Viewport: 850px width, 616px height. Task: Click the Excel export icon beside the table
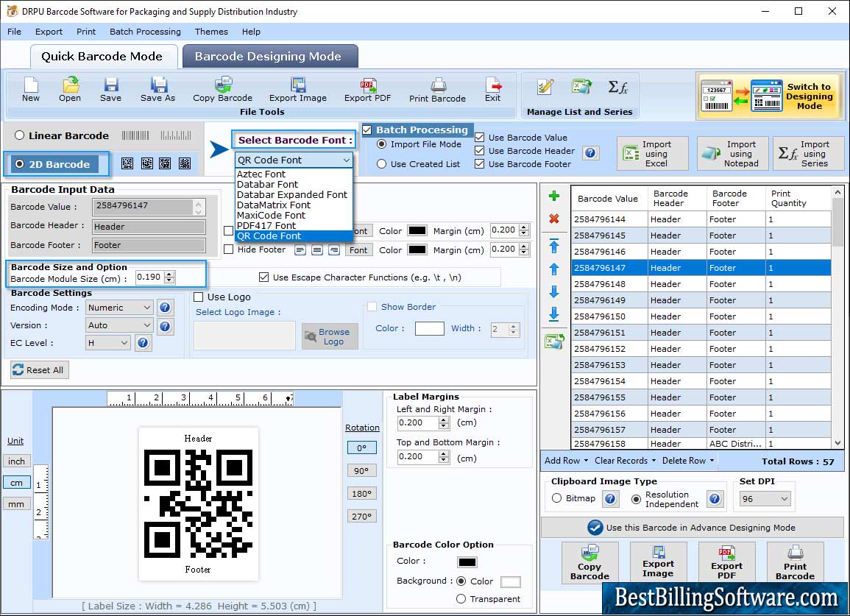coord(555,341)
